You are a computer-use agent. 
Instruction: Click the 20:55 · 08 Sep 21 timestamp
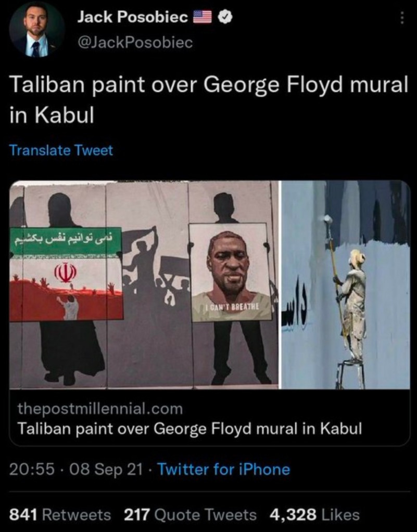pyautogui.click(x=75, y=470)
